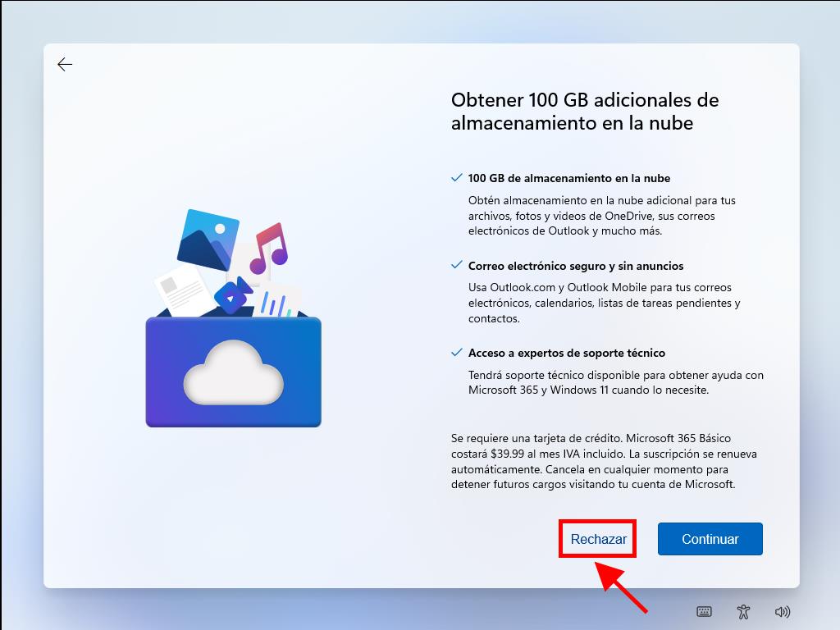The image size is (840, 630).
Task: Click the heading 100 GB de almacenamiento en la nube
Action: tap(568, 178)
